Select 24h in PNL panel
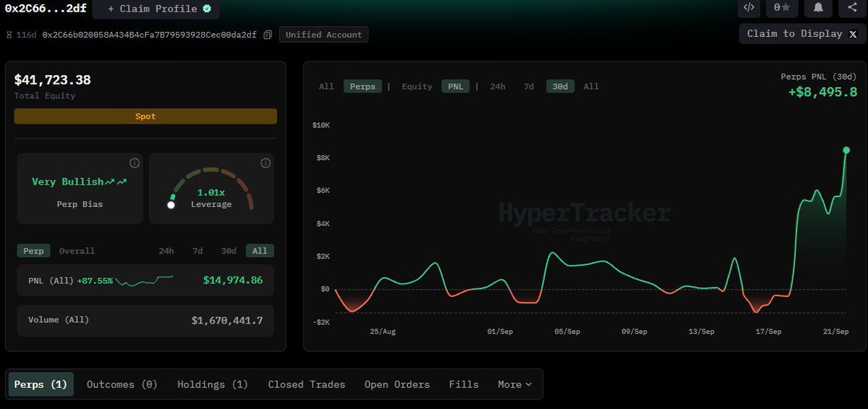 166,251
